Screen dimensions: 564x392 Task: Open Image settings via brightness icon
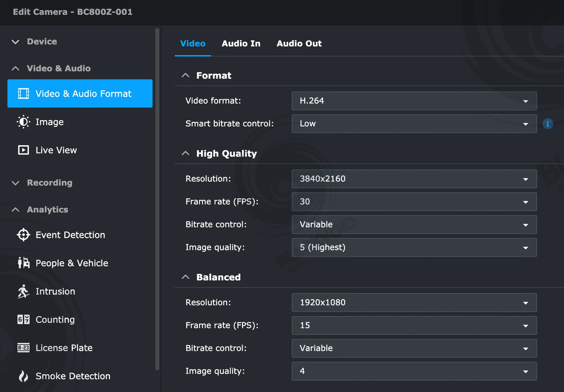23,122
